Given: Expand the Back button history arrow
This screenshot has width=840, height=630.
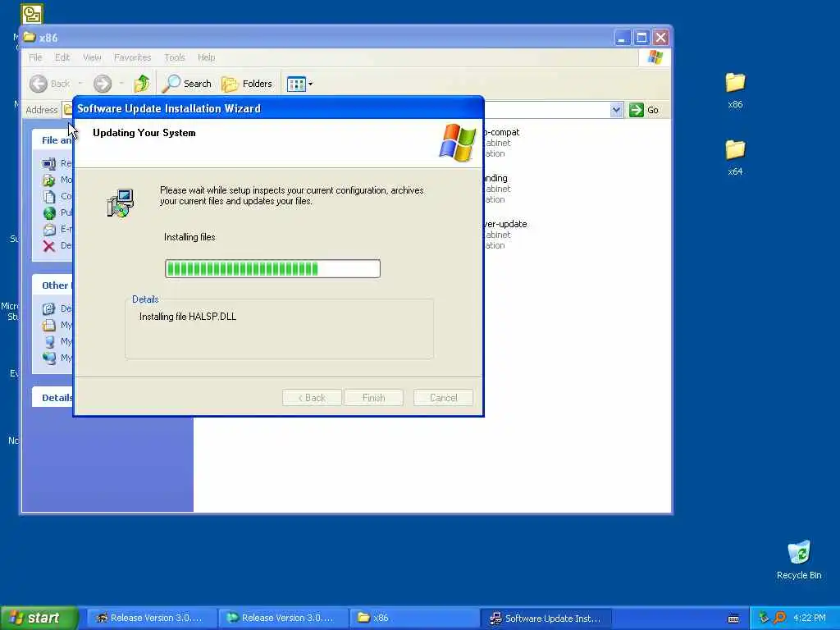Looking at the screenshot, I should coord(80,84).
